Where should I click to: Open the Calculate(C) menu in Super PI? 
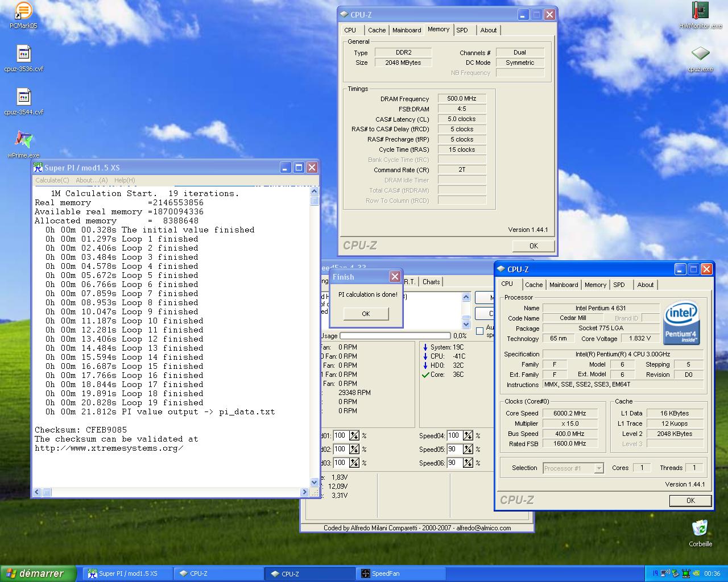[52, 180]
